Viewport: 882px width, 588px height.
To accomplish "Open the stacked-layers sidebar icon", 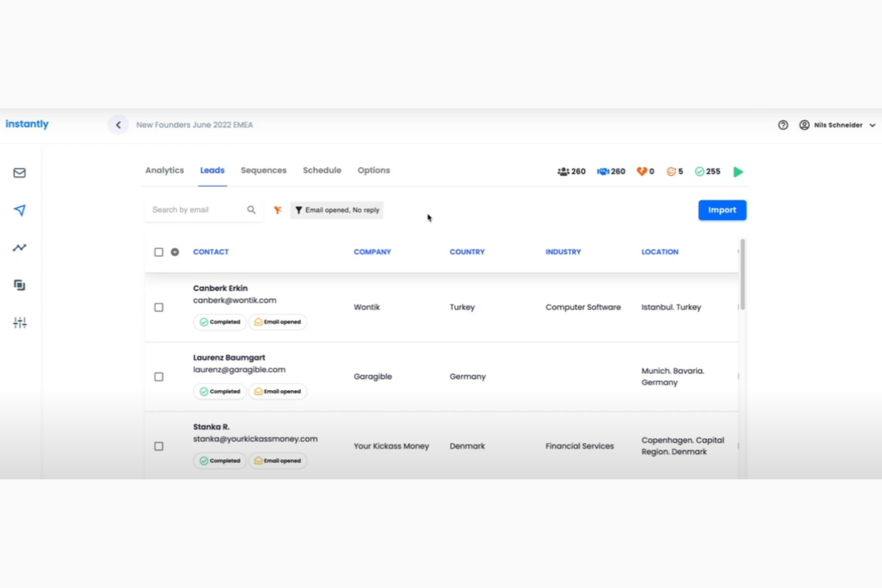I will (x=20, y=285).
